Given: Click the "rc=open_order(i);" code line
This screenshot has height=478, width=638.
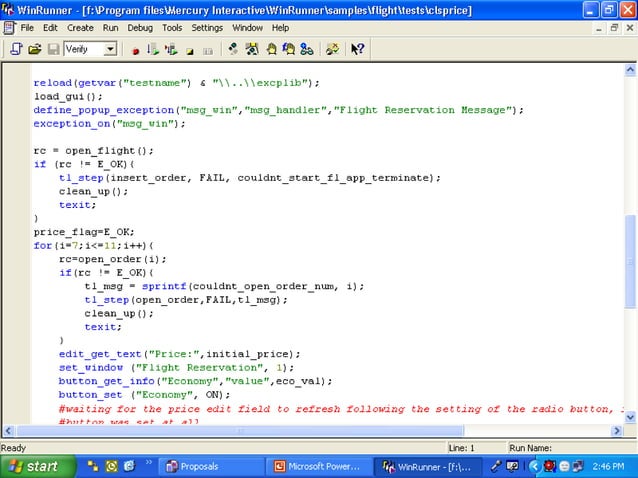Looking at the screenshot, I should (113, 260).
